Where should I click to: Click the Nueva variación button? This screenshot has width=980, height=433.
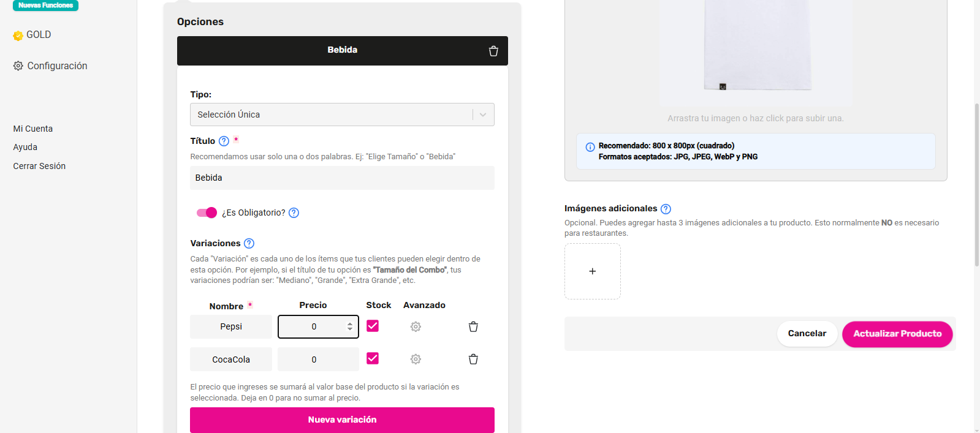click(342, 420)
